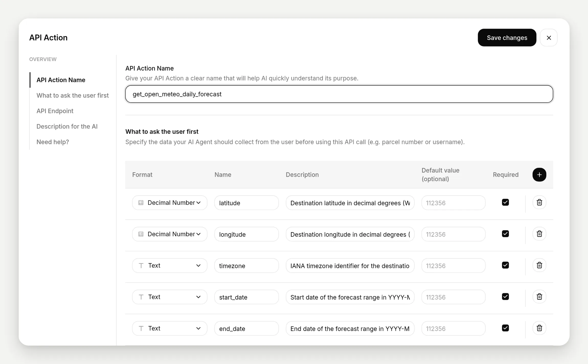
Task: Delete the start_date parameter row
Action: pyautogui.click(x=539, y=297)
